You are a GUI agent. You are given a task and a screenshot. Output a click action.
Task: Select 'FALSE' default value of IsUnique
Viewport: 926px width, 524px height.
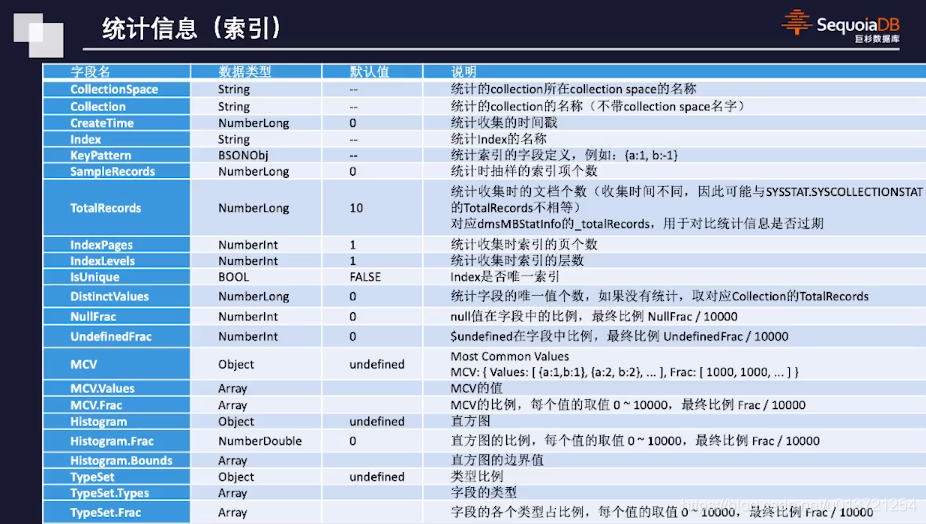click(x=365, y=277)
